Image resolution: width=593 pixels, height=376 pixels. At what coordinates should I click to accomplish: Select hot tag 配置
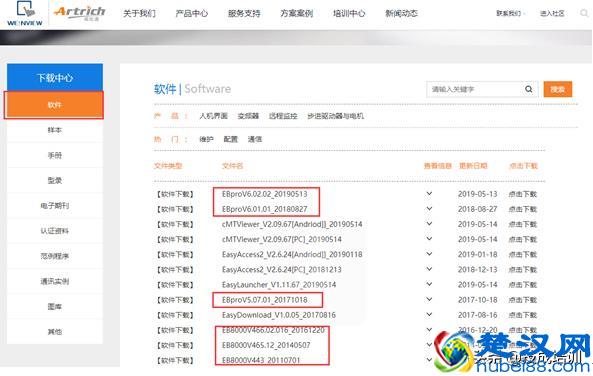231,139
